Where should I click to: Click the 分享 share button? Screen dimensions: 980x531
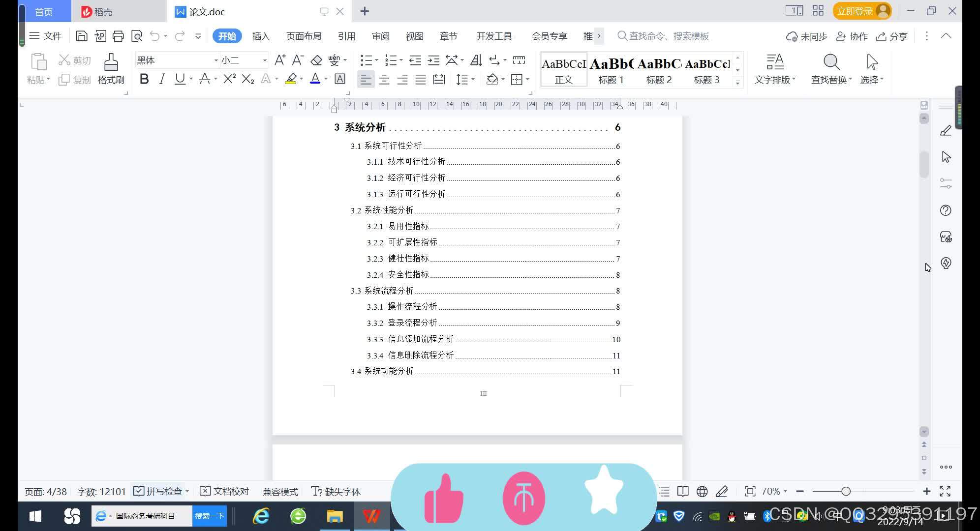[892, 36]
